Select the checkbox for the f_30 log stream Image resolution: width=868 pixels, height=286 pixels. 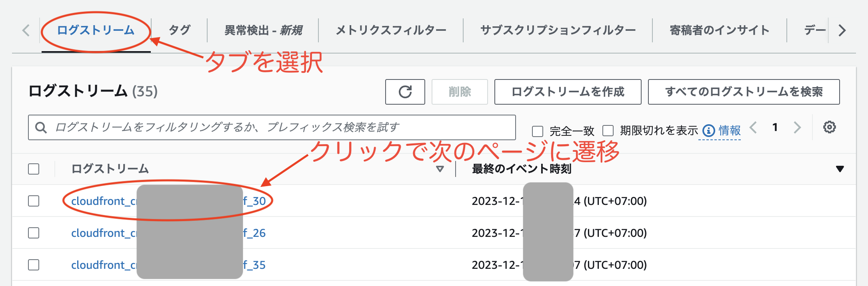click(x=34, y=201)
